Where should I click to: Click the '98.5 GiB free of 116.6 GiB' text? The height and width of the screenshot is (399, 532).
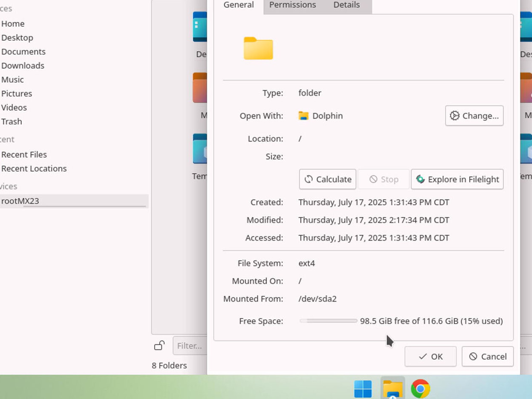coord(409,321)
